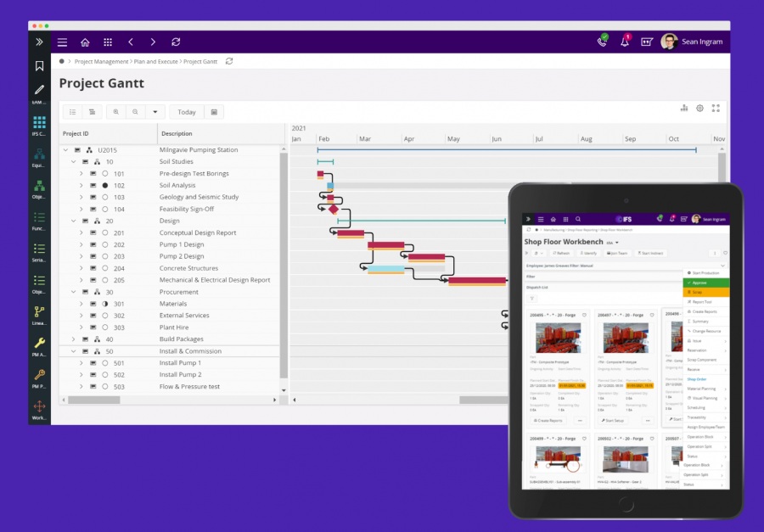Click Plan and Execute breadcrumb link
Image resolution: width=764 pixels, height=532 pixels.
pyautogui.click(x=156, y=61)
